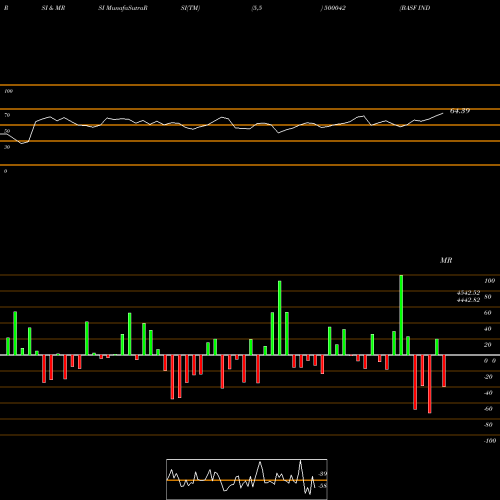The height and width of the screenshot is (500, 500).
Task: Click the MR axis label 100
Action: [489, 281]
